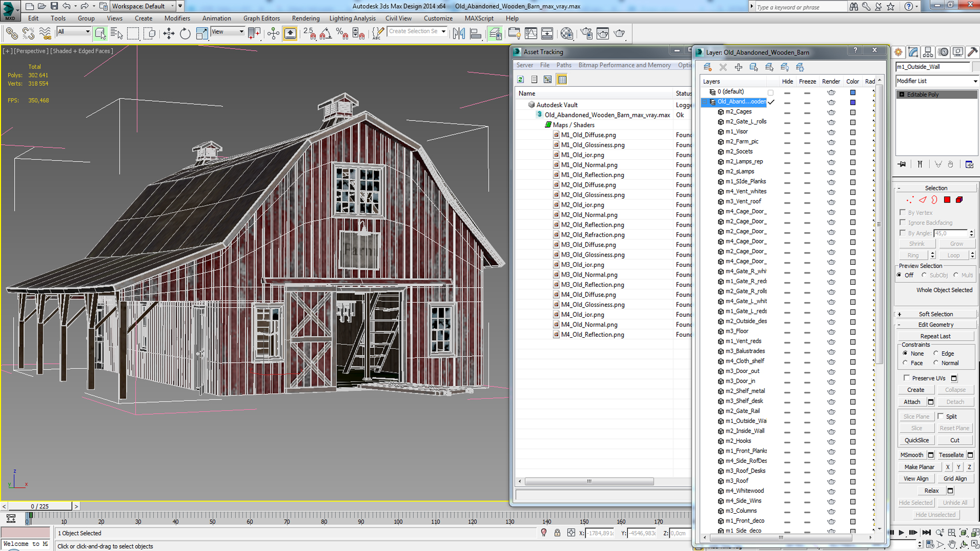Toggle the Angle Snap icon

pos(326,34)
